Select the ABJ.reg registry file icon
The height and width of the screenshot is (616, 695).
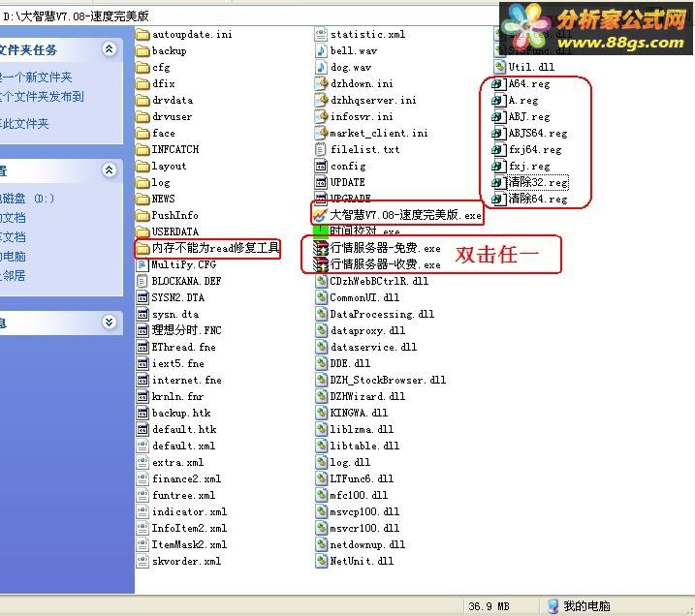coord(498,117)
